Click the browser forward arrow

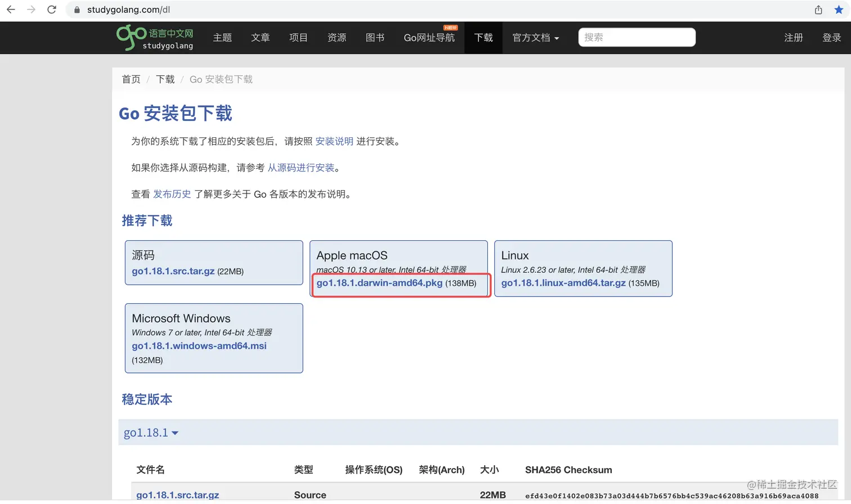click(31, 10)
